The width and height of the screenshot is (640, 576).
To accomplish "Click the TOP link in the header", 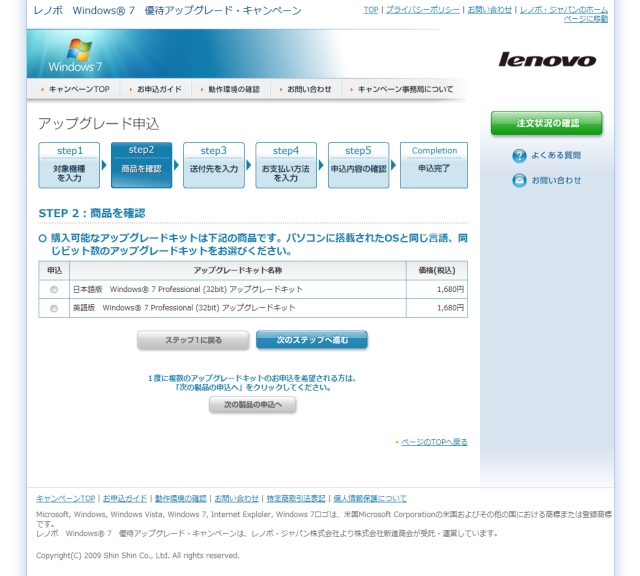I will point(371,10).
